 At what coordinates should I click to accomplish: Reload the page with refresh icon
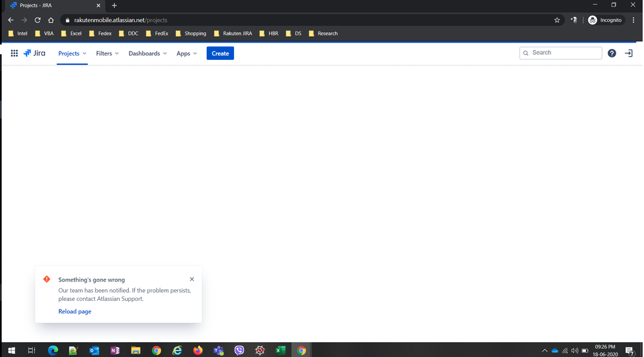(x=37, y=20)
